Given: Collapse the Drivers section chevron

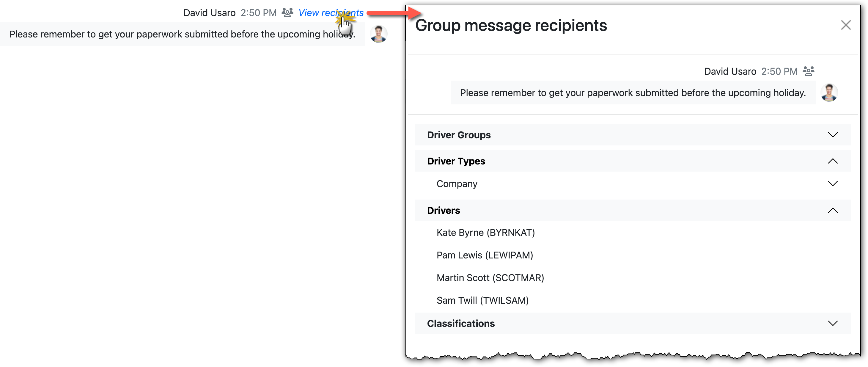Looking at the screenshot, I should pos(832,210).
